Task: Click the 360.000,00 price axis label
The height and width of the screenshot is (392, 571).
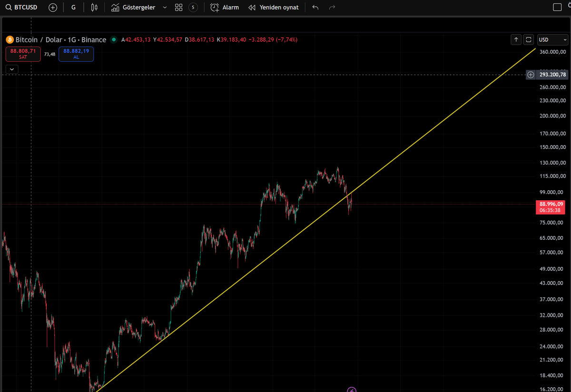Action: [x=553, y=52]
